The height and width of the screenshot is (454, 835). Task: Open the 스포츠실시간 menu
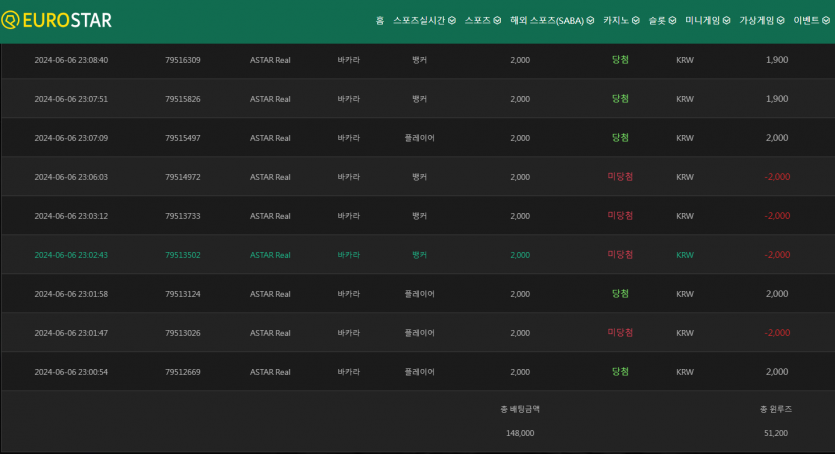tap(424, 20)
